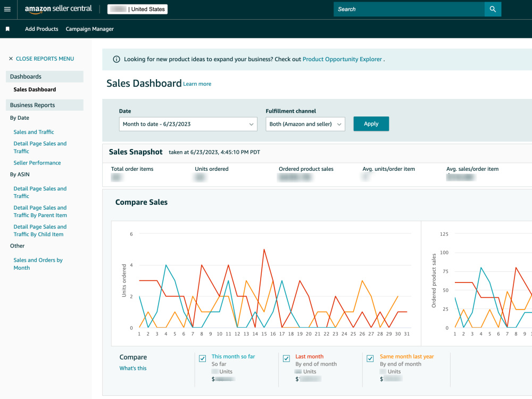Click into the Search input field
Image resolution: width=532 pixels, height=399 pixels.
tap(409, 9)
